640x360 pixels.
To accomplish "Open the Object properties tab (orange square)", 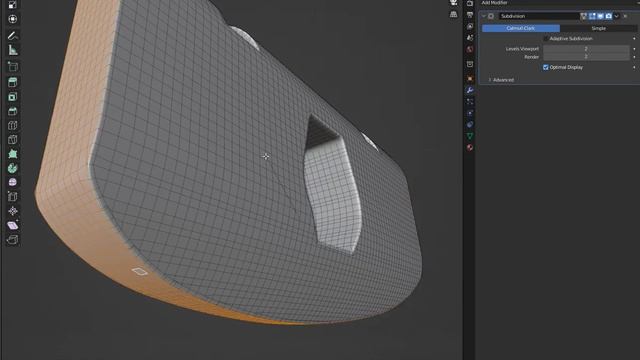I will pyautogui.click(x=470, y=78).
